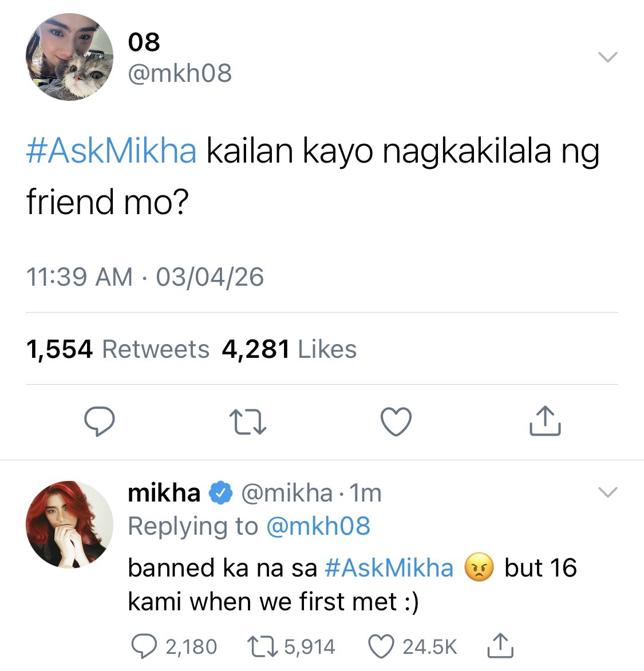The height and width of the screenshot is (671, 644).
Task: Share mikha's reply tweet
Action: point(500,646)
